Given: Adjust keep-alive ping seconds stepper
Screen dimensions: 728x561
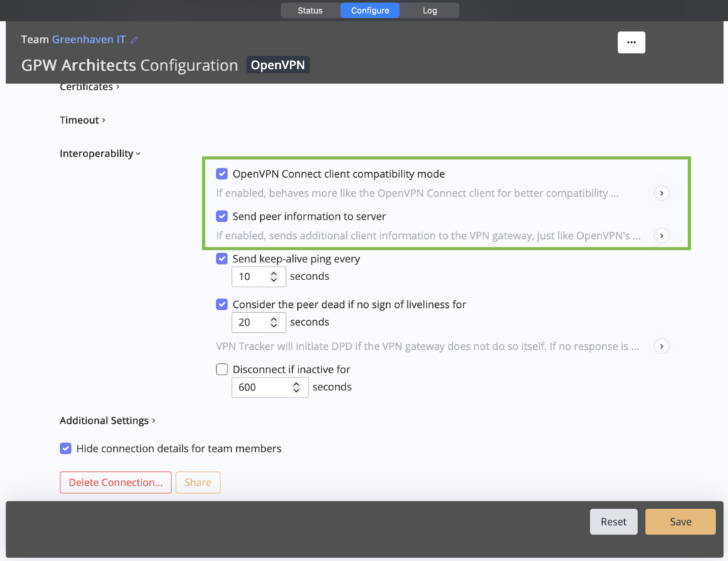Looking at the screenshot, I should click(274, 277).
